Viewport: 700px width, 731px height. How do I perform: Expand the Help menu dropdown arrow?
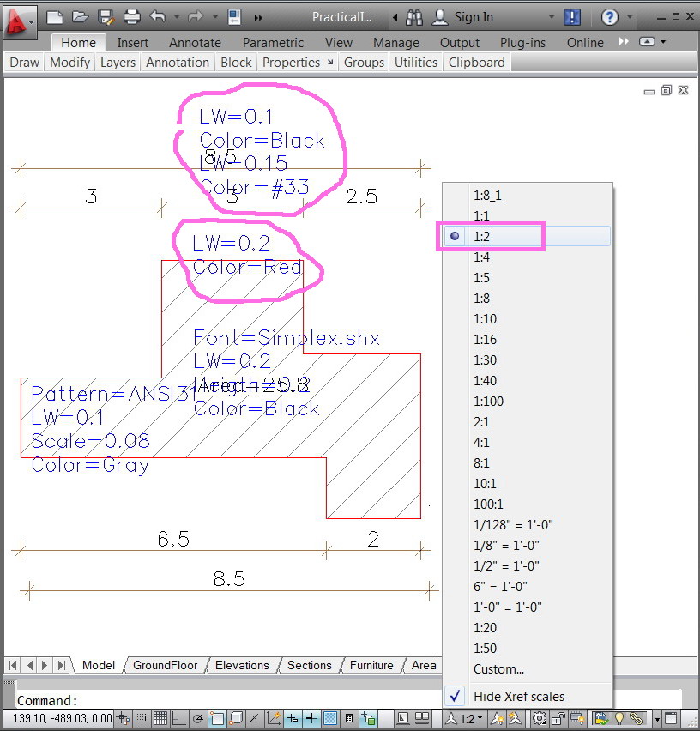coord(630,17)
